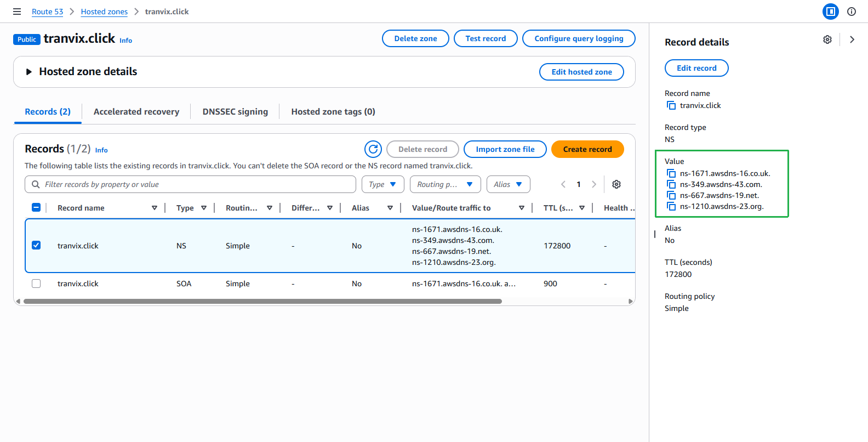
Task: Go to Hosted zones breadcrumb
Action: (x=104, y=12)
